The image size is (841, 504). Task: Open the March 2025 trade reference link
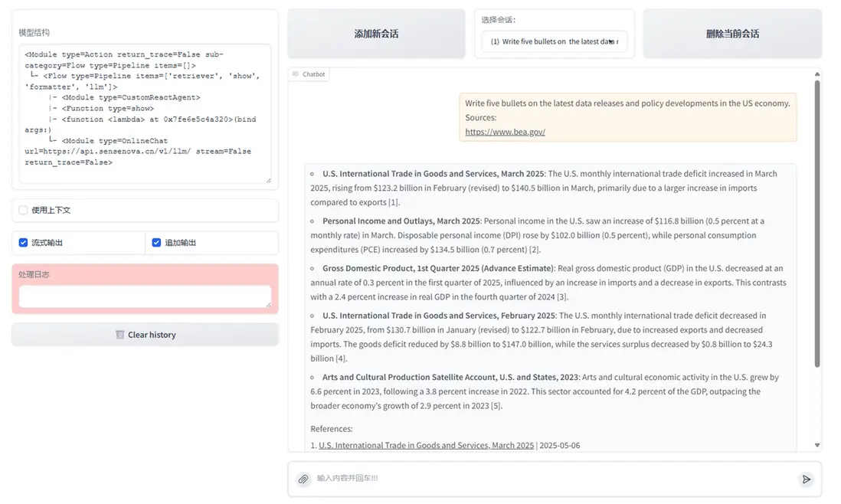point(427,446)
